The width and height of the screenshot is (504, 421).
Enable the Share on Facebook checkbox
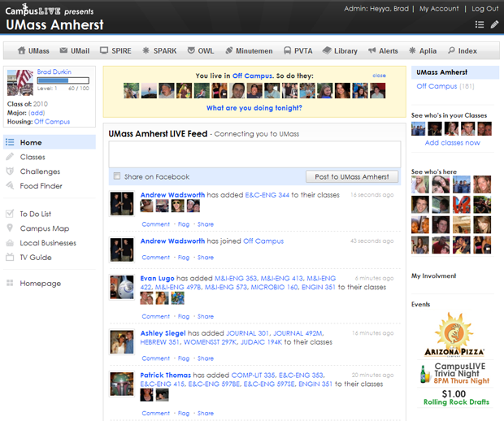tap(117, 176)
